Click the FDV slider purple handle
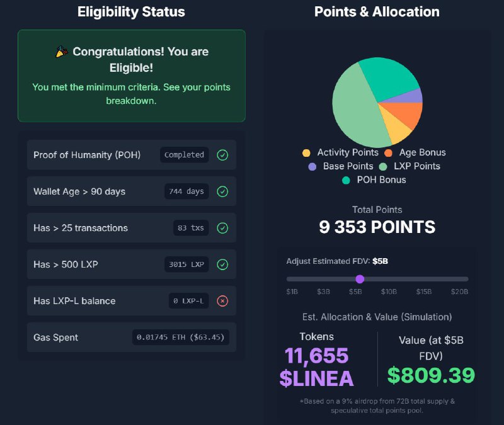The height and width of the screenshot is (425, 504). 360,279
